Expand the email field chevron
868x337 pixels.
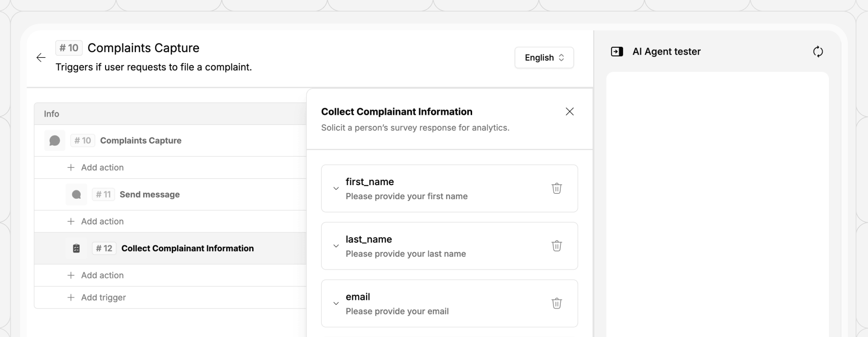(336, 303)
